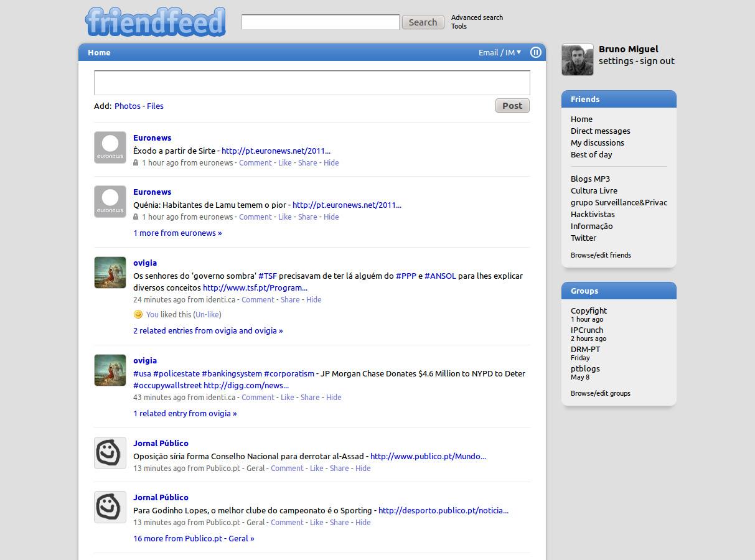The image size is (755, 560).
Task: Open My discussions
Action: 598,142
